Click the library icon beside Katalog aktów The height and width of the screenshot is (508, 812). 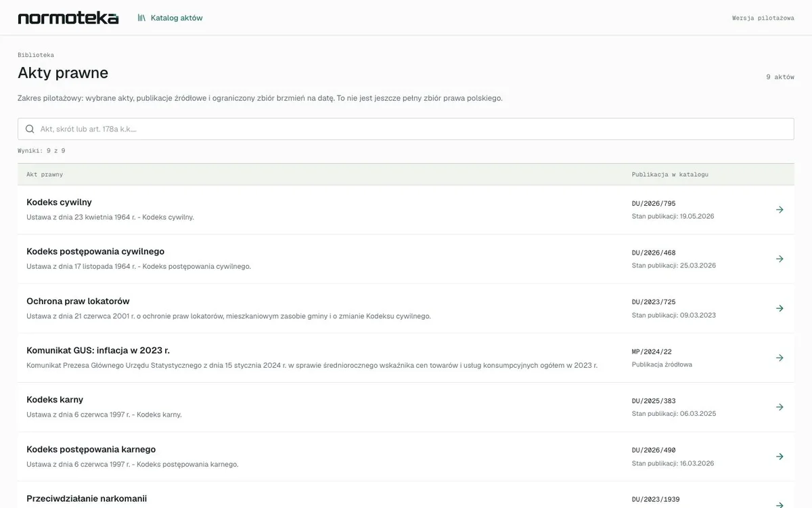[141, 18]
